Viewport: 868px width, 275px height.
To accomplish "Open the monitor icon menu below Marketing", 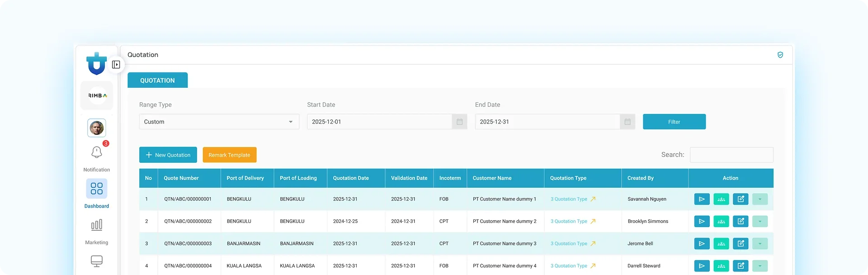I will [x=97, y=261].
